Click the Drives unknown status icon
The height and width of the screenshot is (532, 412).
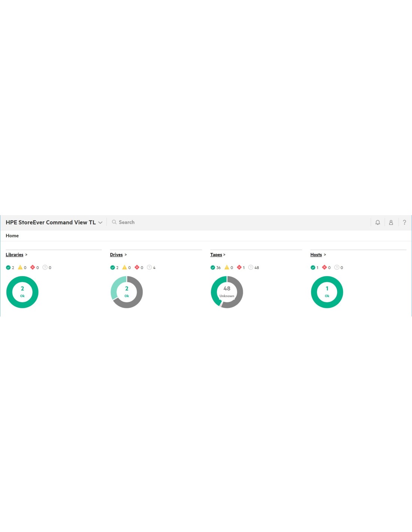tap(149, 267)
